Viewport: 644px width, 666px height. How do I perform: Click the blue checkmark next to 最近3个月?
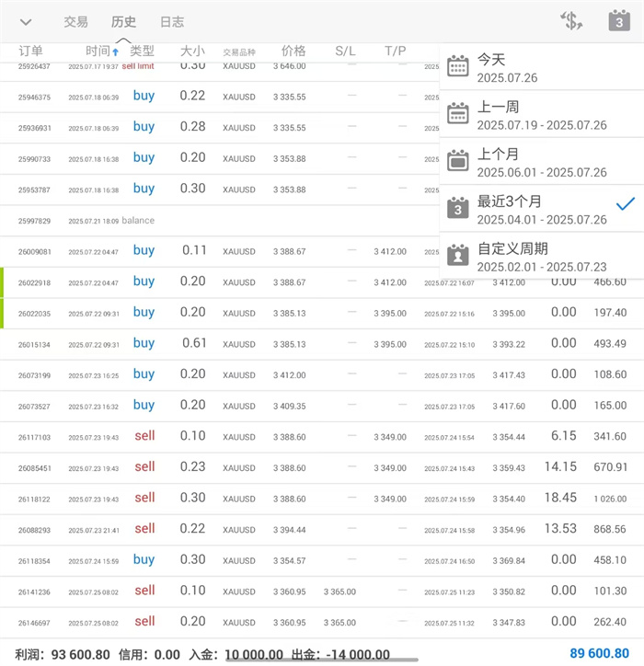tap(626, 204)
